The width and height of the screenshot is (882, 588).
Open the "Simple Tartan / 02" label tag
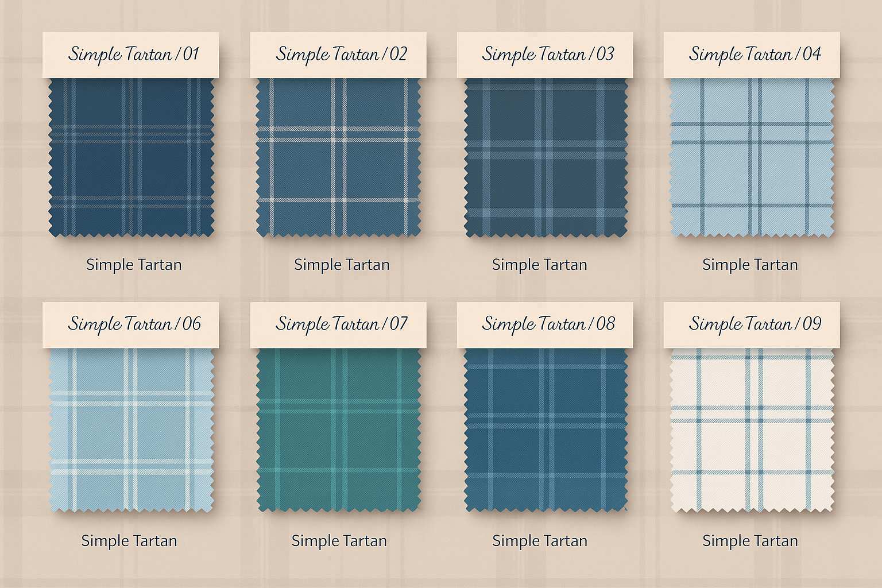click(338, 55)
